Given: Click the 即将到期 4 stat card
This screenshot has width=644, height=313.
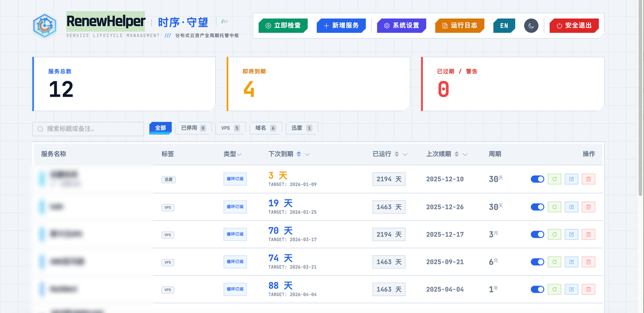Looking at the screenshot, I should coord(318,84).
